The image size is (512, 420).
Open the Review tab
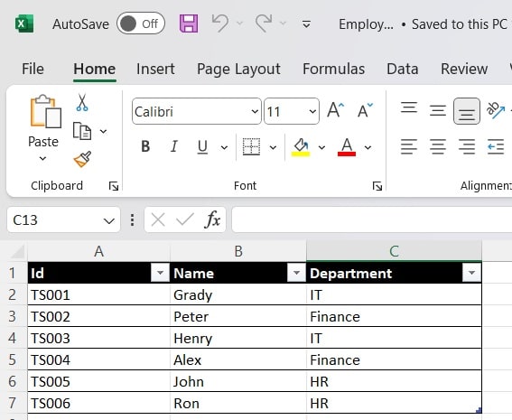pyautogui.click(x=464, y=69)
